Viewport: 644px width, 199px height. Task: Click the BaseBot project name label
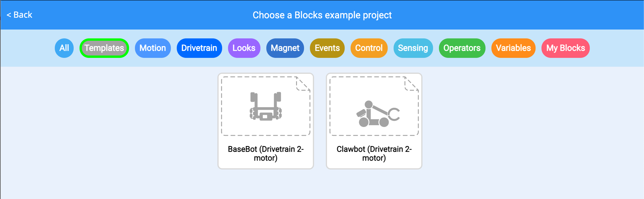[265, 153]
